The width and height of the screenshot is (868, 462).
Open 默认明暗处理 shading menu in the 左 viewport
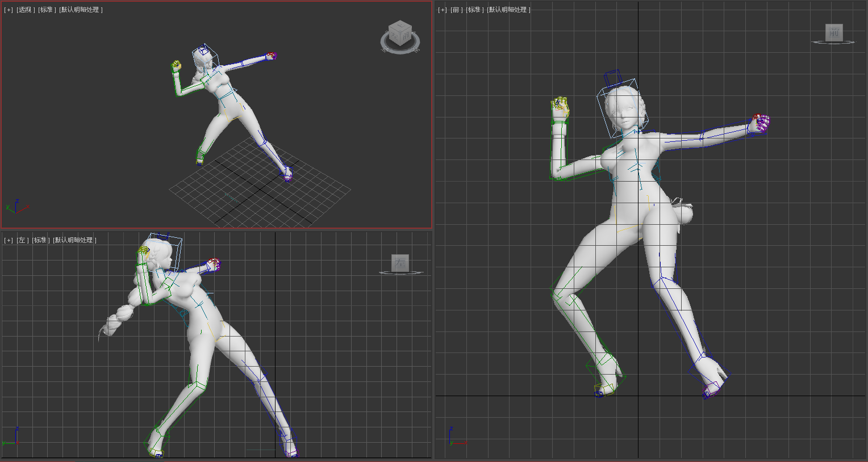coord(74,240)
